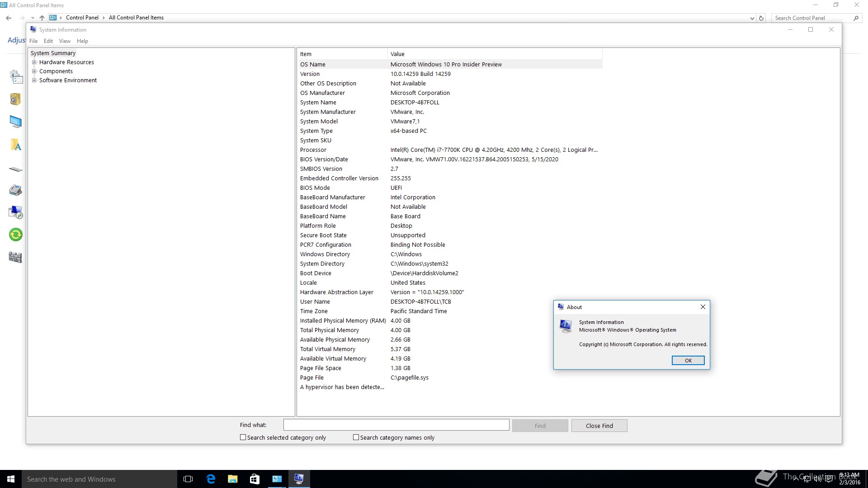Screen dimensions: 868x488
Task: Select the Installed Physical Memory (RAM) row
Action: (450, 321)
